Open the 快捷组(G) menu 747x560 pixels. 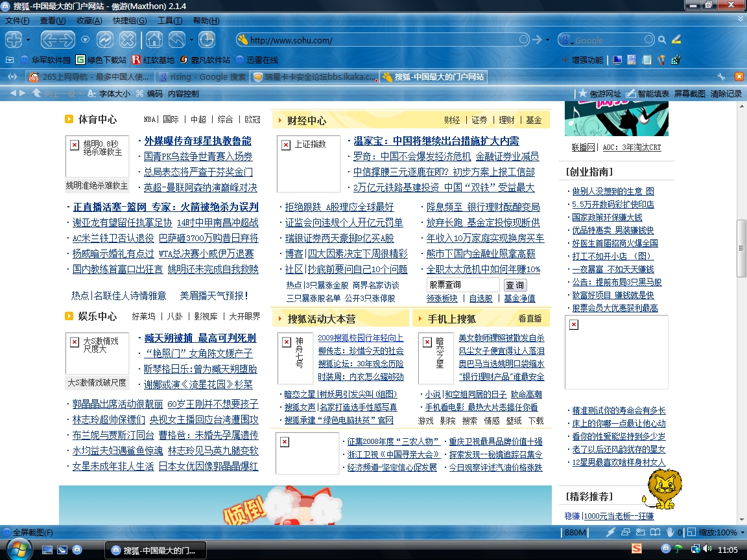130,21
